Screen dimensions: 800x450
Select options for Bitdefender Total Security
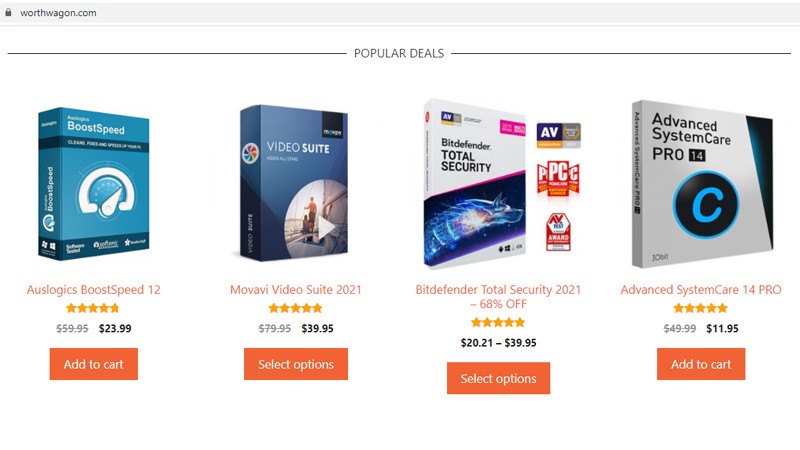[498, 378]
